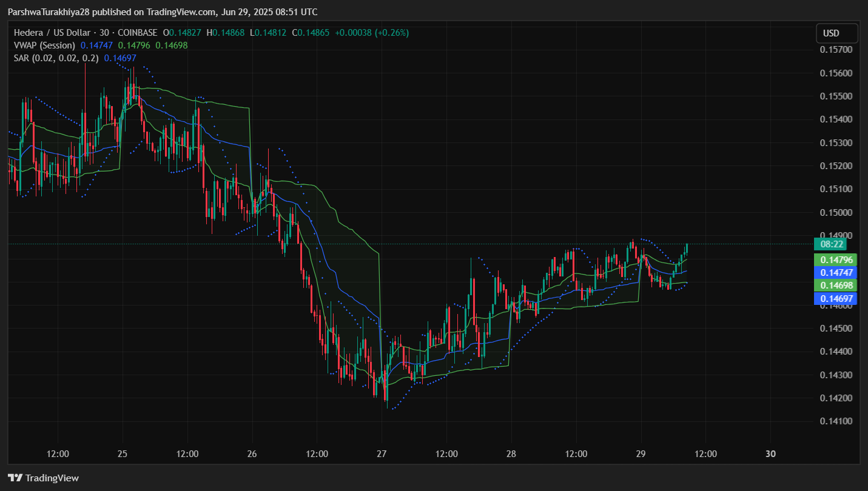Click the open value O0.14827 in header
The height and width of the screenshot is (491, 868).
tap(183, 33)
